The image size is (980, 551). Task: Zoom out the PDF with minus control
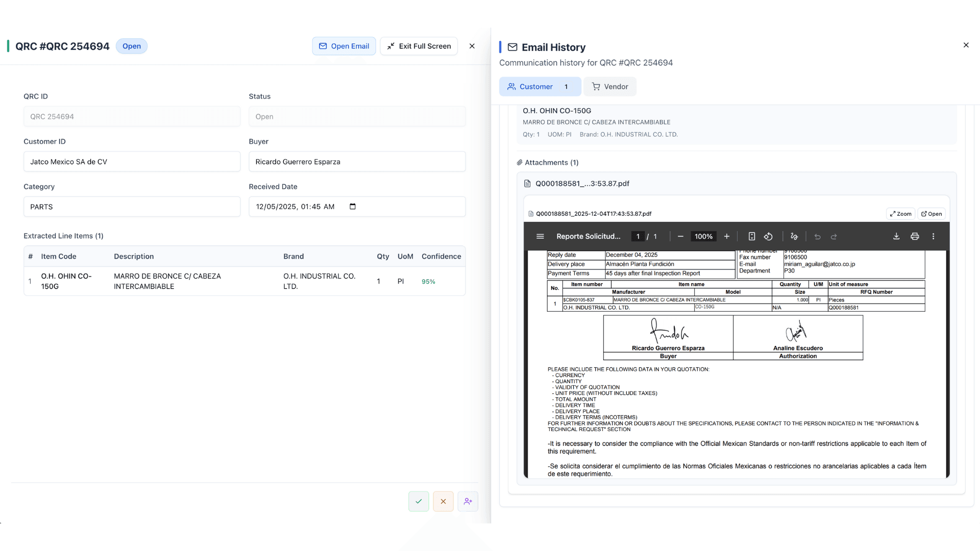[680, 236]
